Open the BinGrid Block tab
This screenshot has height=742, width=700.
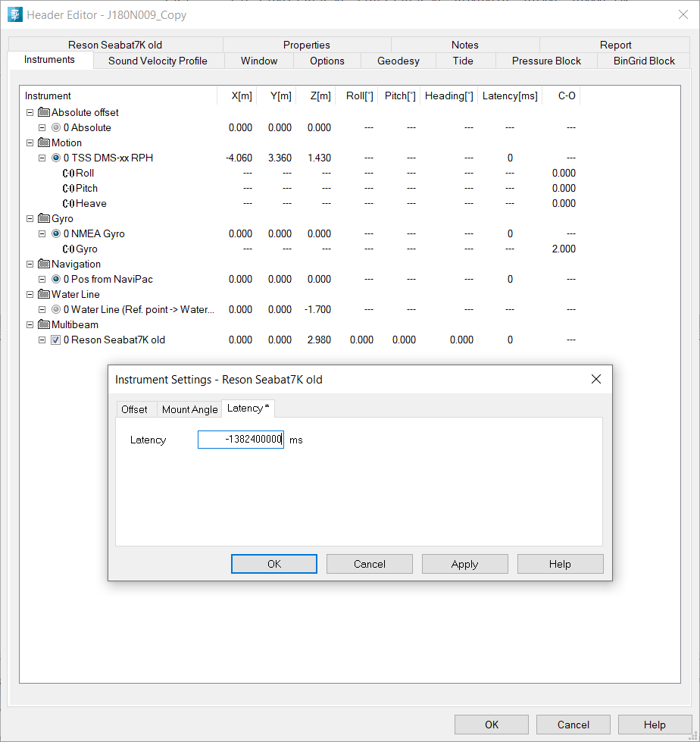click(x=644, y=61)
